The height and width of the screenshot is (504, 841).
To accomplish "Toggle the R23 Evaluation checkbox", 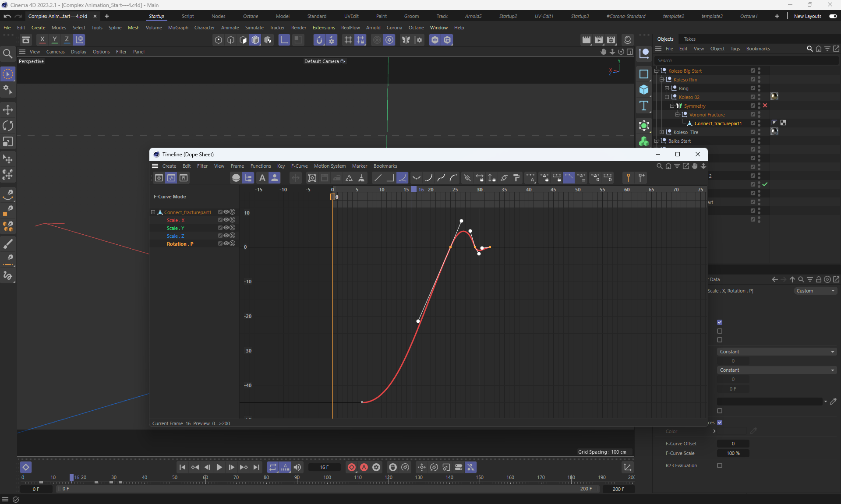I will tap(719, 465).
